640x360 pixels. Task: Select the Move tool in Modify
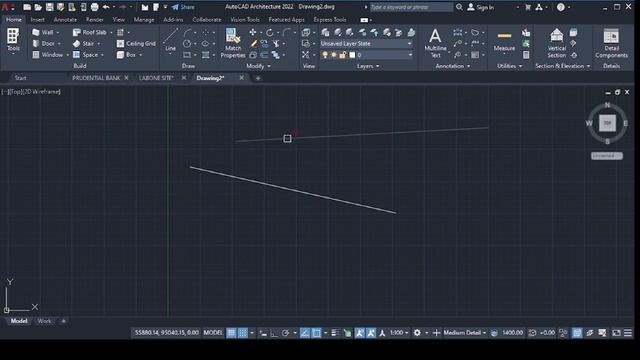click(x=253, y=32)
